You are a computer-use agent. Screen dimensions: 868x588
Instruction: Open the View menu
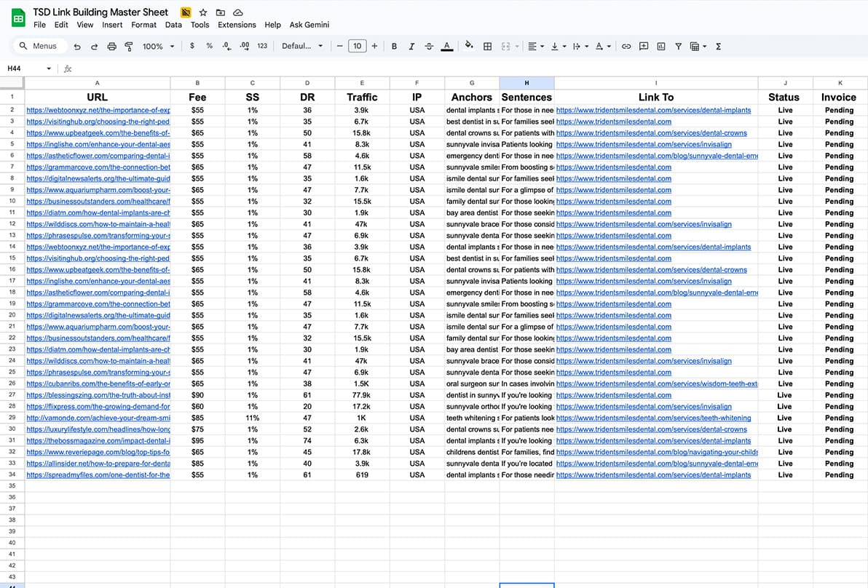pos(84,25)
